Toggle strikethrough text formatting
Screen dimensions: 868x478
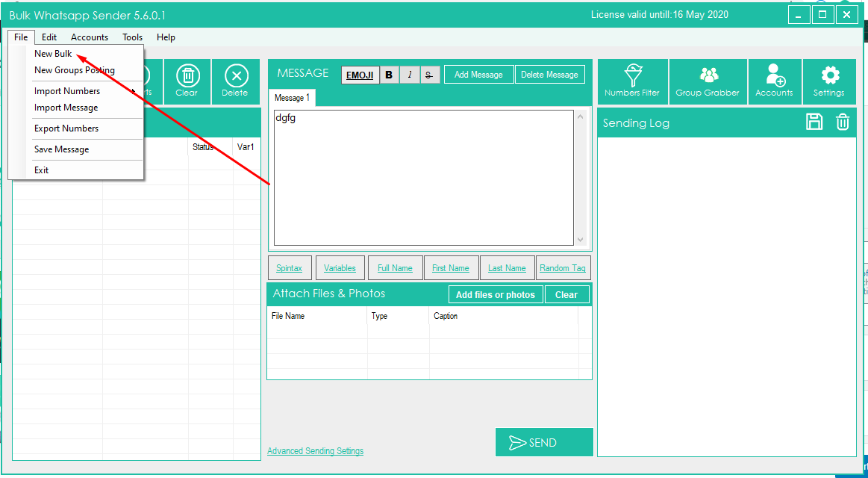click(429, 75)
